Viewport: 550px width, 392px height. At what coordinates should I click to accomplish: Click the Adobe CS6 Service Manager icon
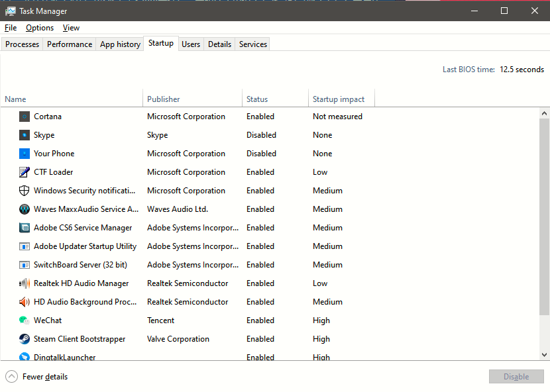point(25,228)
